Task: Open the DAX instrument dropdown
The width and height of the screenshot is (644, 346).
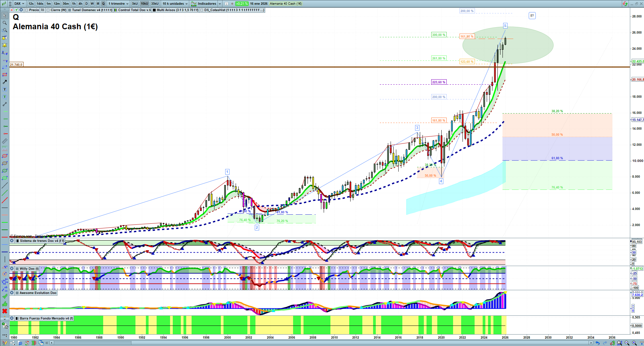Action: coord(19,4)
